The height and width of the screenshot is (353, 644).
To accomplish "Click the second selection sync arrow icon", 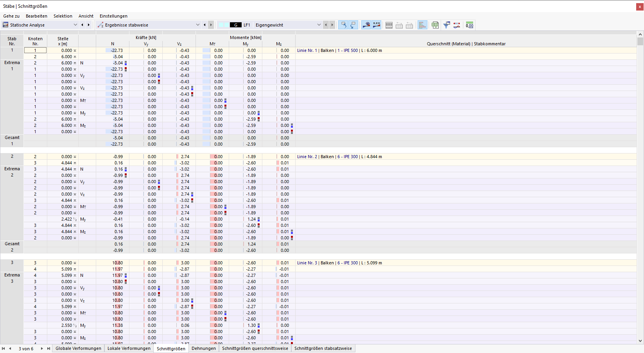I will (x=353, y=25).
